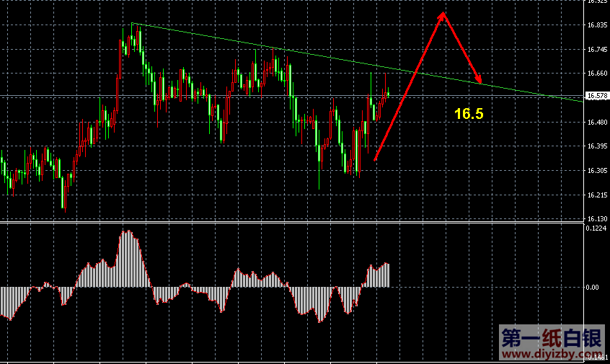Image resolution: width=610 pixels, height=364 pixels.
Task: Select the downward red arrowhead
Action: pyautogui.click(x=479, y=79)
